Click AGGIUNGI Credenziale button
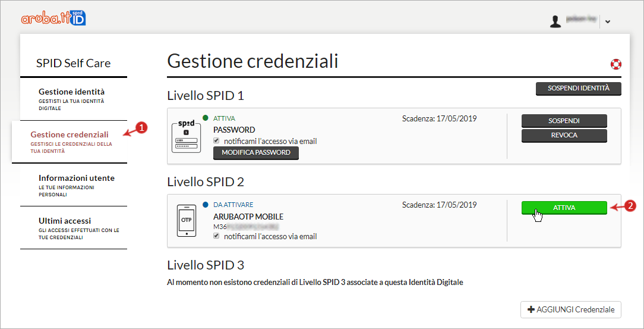This screenshot has width=644, height=329. tap(570, 310)
